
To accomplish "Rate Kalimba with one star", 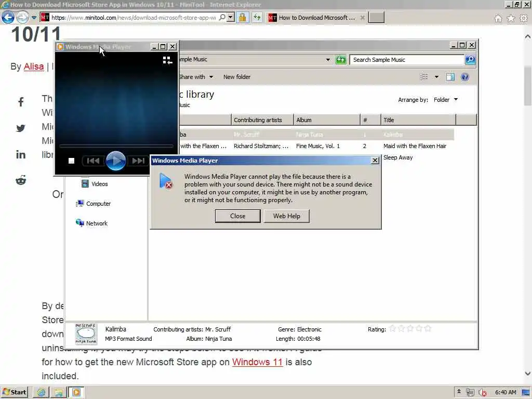I will click(x=393, y=328).
